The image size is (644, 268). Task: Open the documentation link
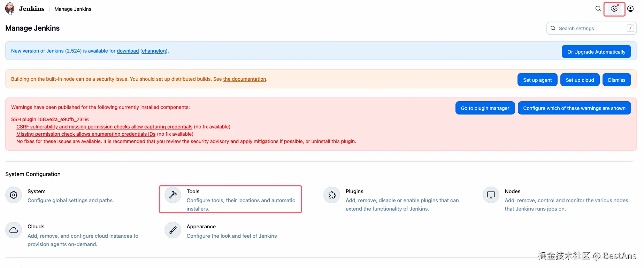tap(245, 79)
